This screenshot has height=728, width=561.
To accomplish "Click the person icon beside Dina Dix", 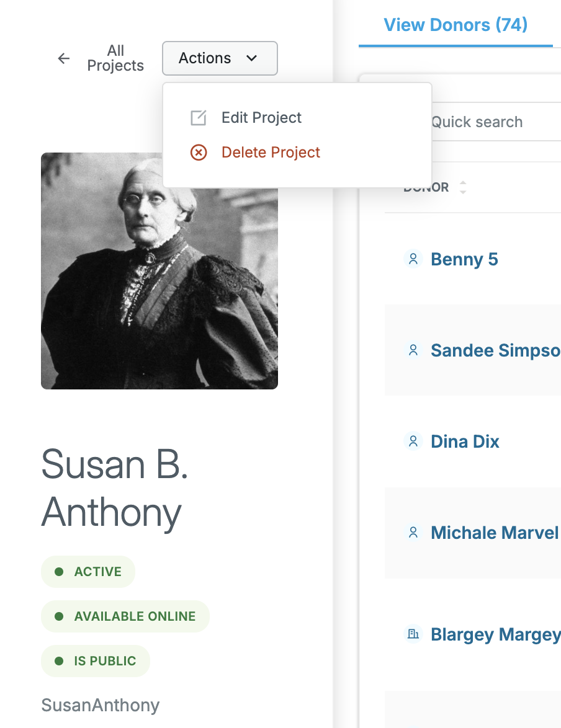I will pyautogui.click(x=413, y=441).
